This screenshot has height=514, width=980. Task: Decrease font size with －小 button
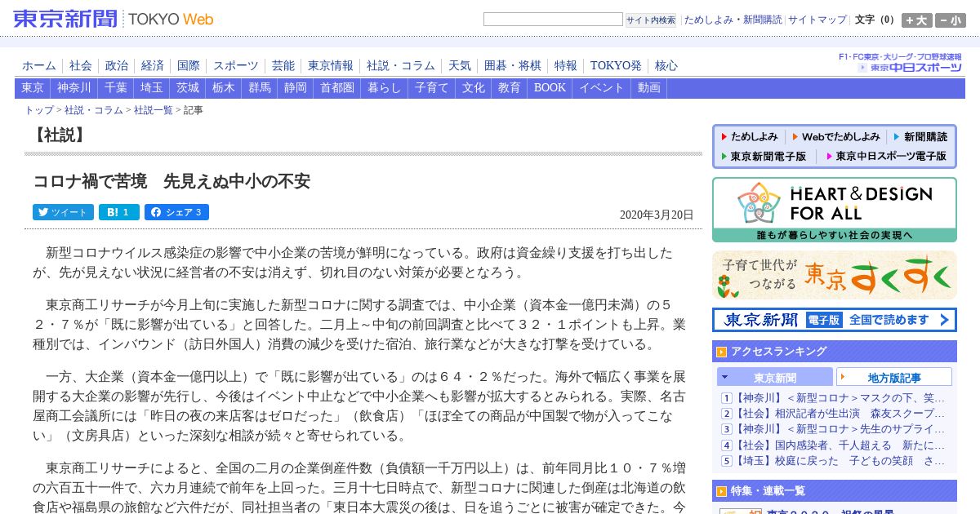pyautogui.click(x=950, y=20)
